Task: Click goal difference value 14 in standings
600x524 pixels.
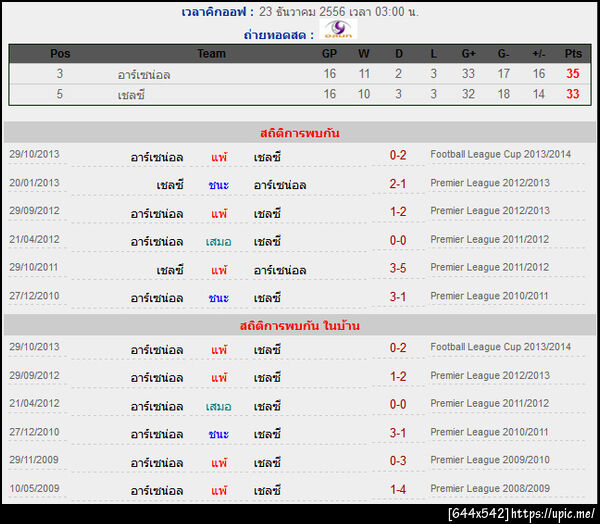Action: coord(538,94)
